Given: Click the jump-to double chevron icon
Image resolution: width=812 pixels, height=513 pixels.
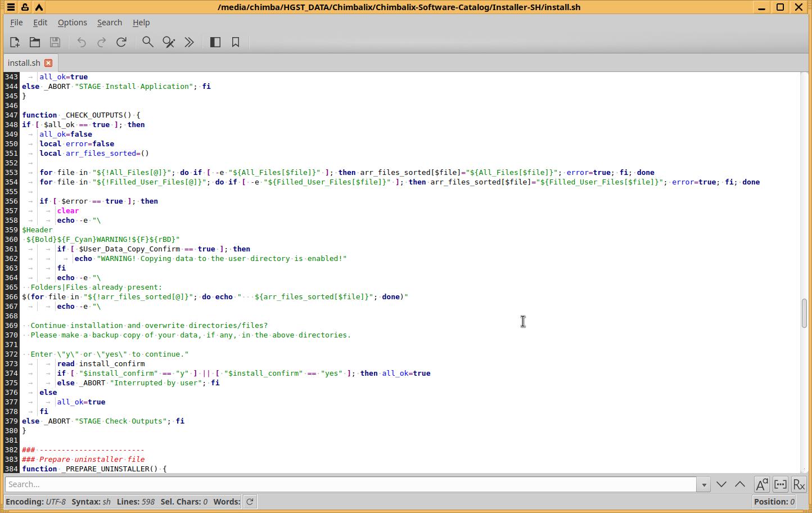Looking at the screenshot, I should click(x=190, y=42).
